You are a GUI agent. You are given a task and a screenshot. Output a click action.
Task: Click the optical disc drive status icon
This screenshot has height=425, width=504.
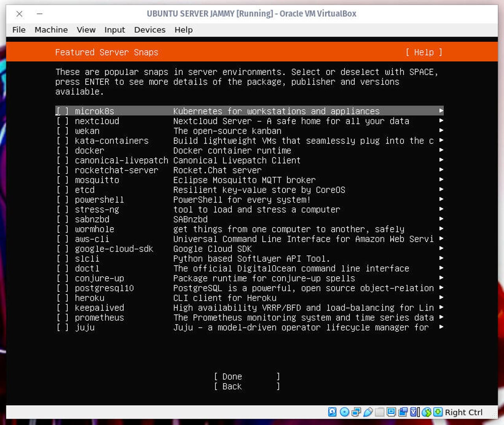point(344,412)
